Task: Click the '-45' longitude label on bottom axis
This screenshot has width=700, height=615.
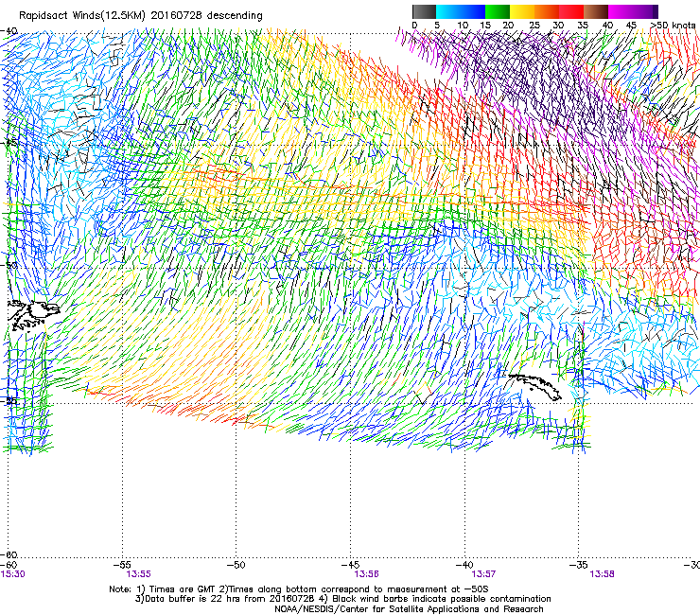Action: (350, 565)
